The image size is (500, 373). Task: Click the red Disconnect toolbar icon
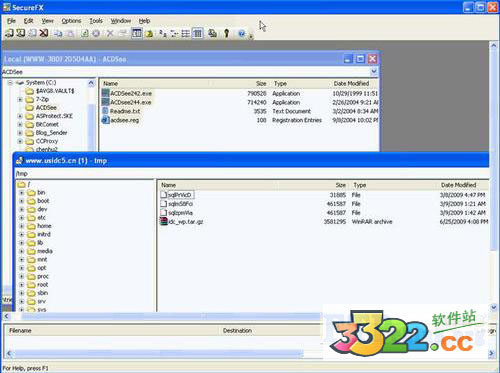pos(44,33)
